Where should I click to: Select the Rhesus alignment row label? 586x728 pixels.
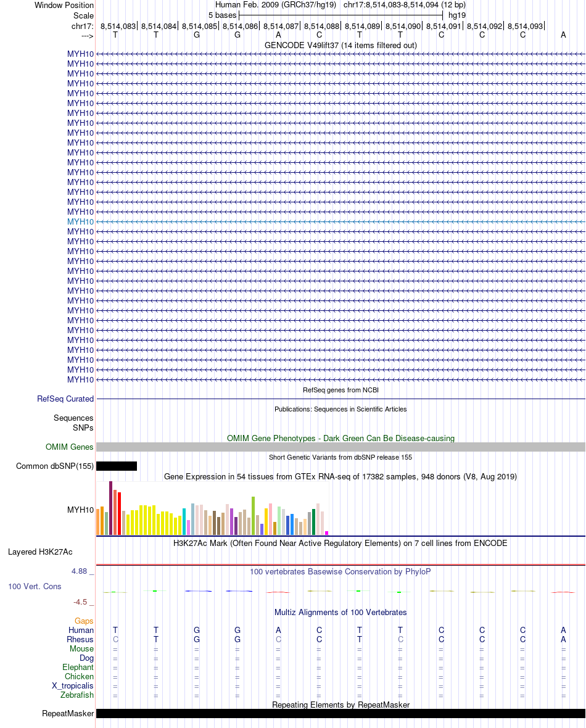tap(80, 640)
